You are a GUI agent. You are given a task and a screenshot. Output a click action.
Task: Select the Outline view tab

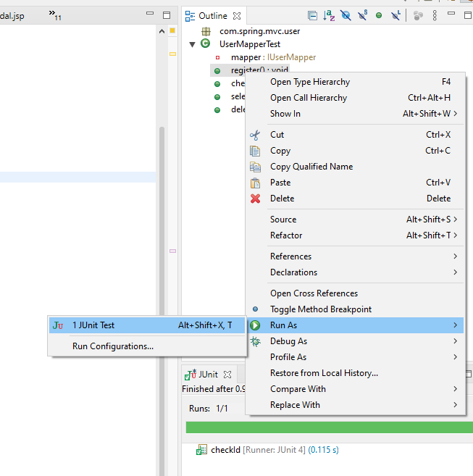click(212, 16)
